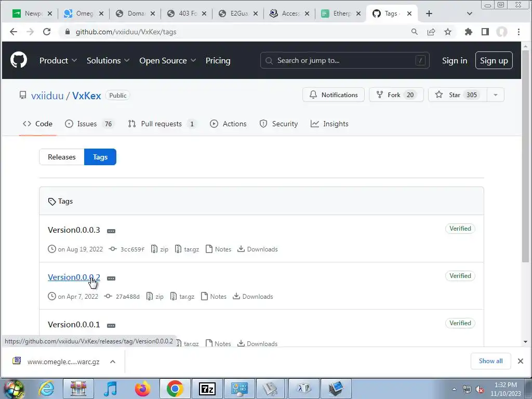Switch to the Pull requests tab
This screenshot has width=532, height=399.
(163, 124)
